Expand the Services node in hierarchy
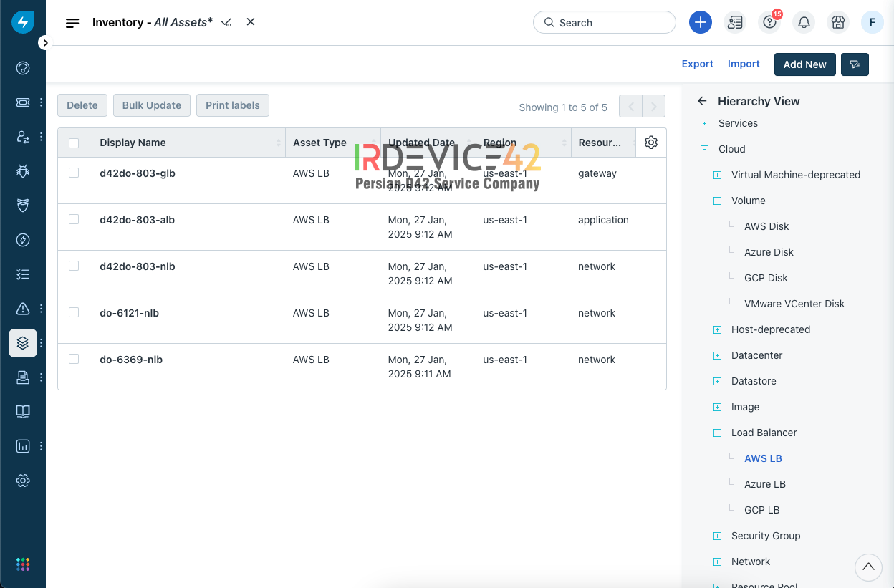Viewport: 894px width, 588px height. pos(704,124)
